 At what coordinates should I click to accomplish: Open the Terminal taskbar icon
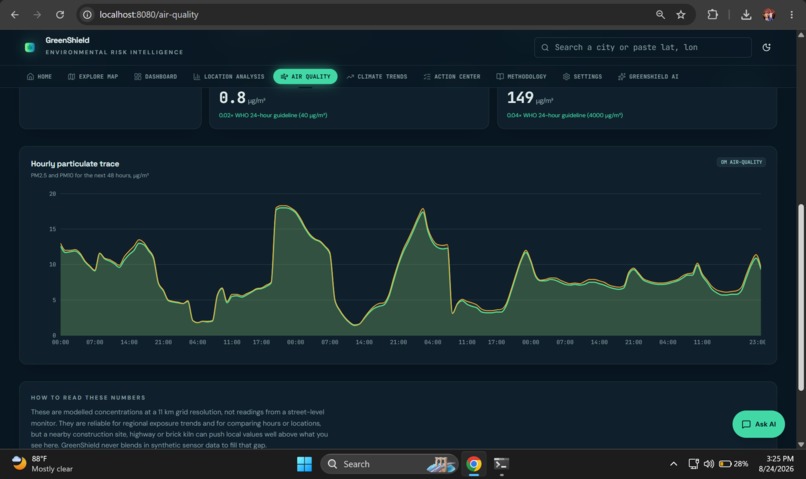[501, 464]
